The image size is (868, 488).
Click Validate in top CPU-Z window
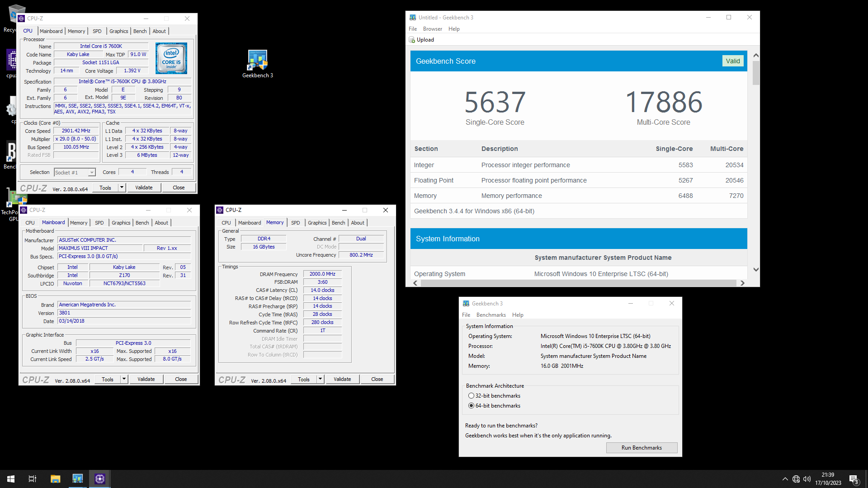144,188
